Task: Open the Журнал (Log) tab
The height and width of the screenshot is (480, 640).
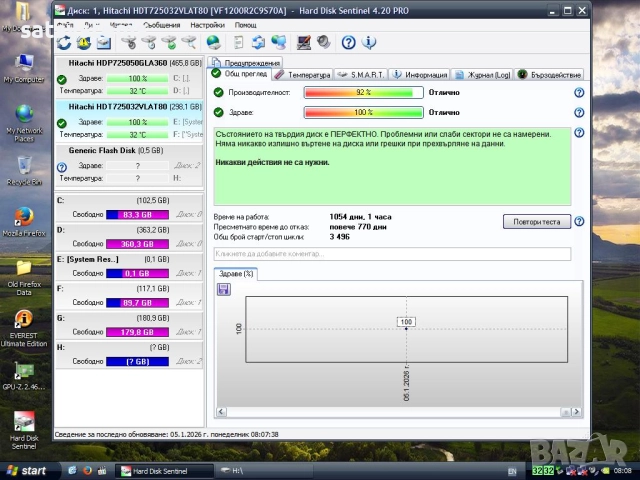Action: coord(482,74)
